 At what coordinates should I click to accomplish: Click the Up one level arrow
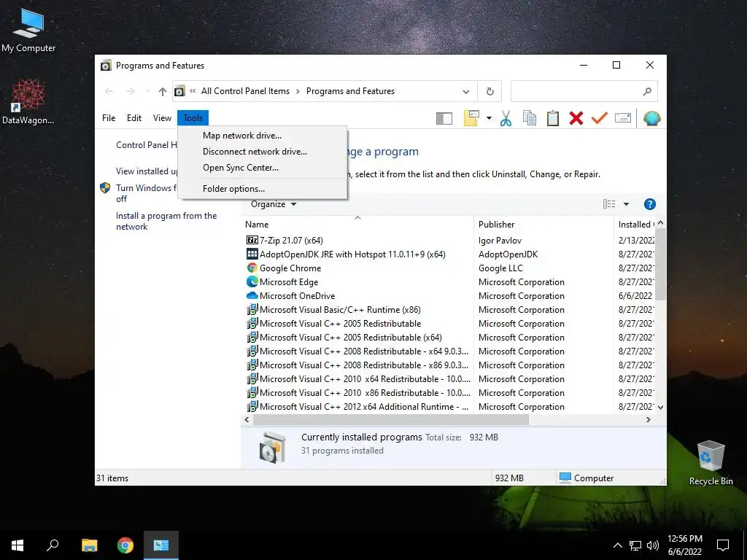163,91
